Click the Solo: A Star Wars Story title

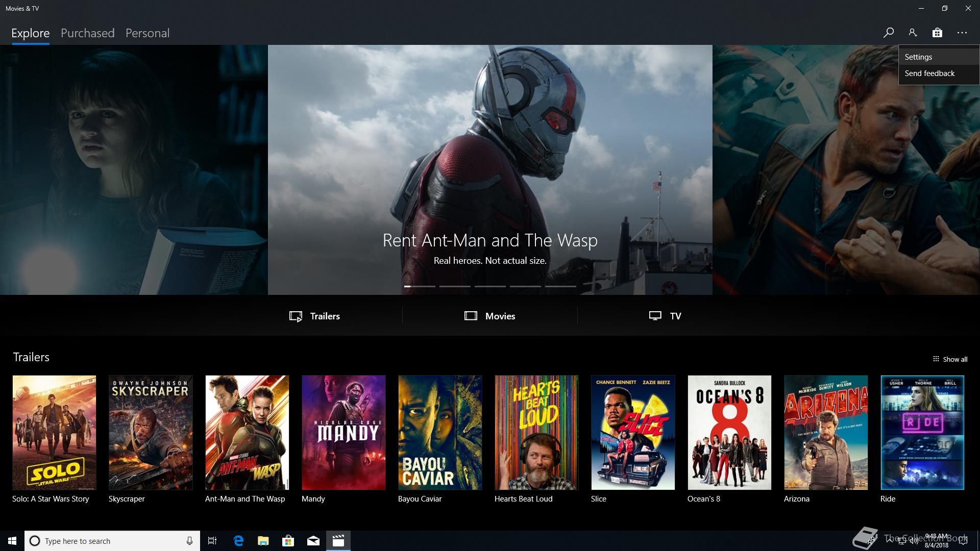pos(51,499)
